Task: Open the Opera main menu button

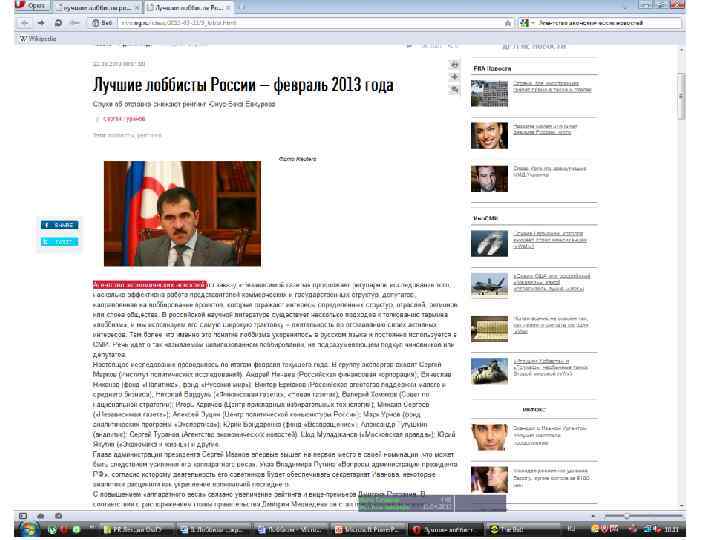Action: pos(31,6)
